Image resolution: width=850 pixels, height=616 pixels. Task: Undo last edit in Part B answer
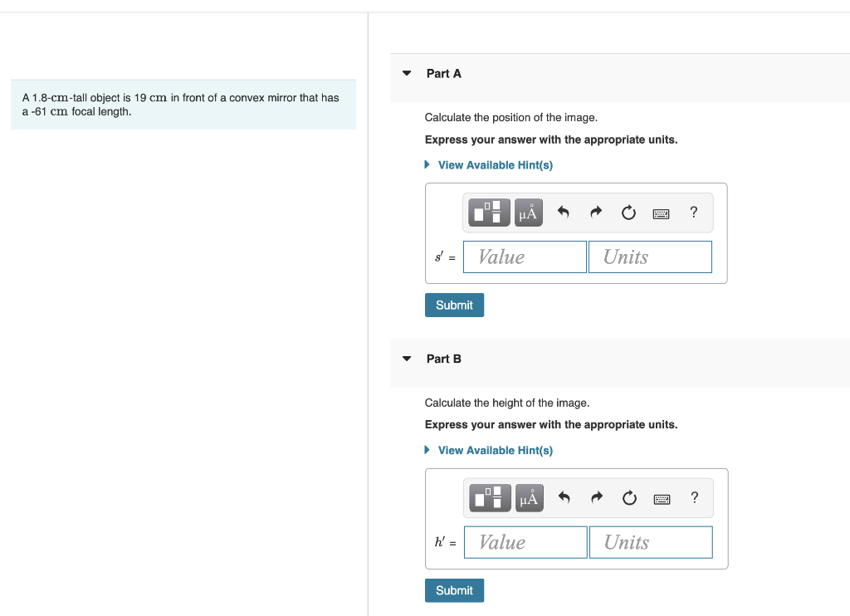point(564,498)
